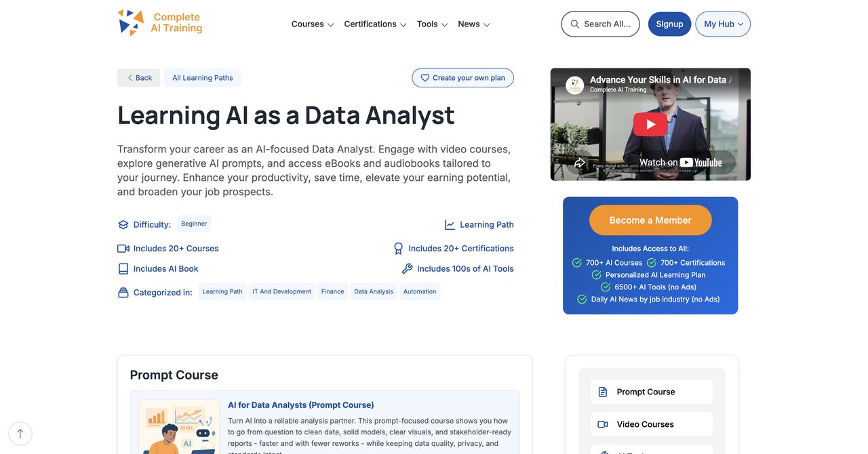868x454 pixels.
Task: Click the Signup button
Action: tap(669, 24)
